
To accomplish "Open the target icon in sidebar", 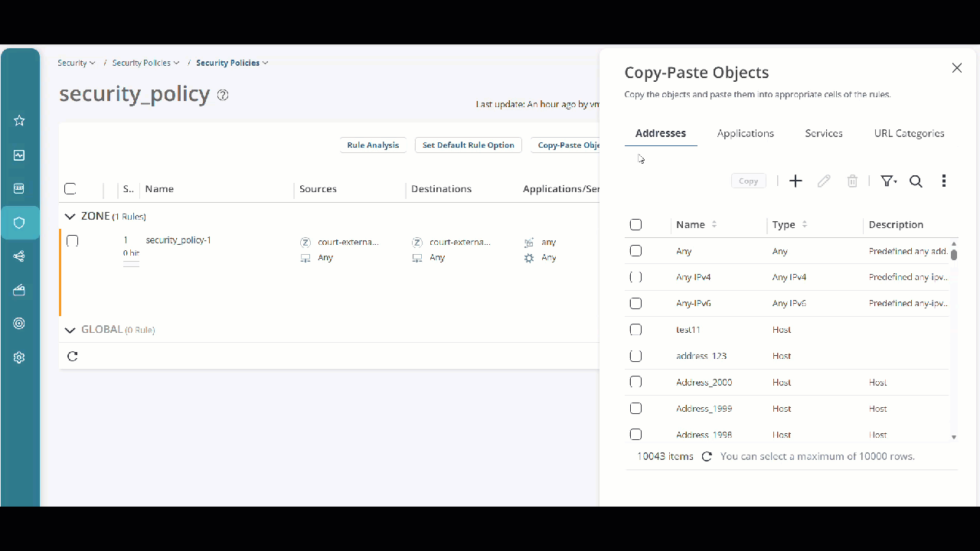I will pos(19,324).
